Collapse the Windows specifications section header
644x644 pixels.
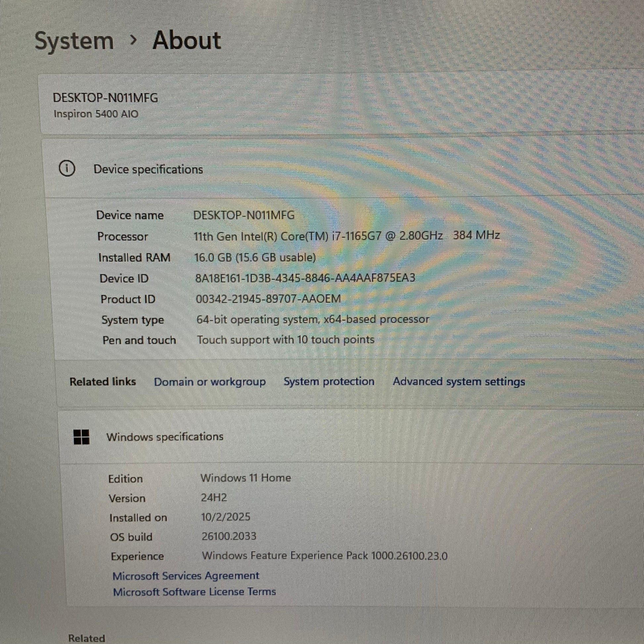tap(165, 437)
